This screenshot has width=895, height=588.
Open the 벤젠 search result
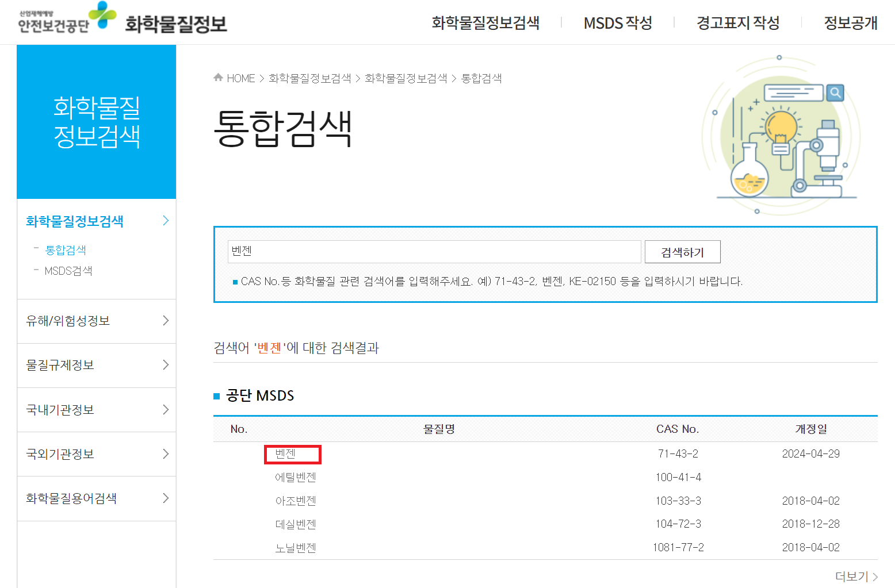tap(285, 454)
